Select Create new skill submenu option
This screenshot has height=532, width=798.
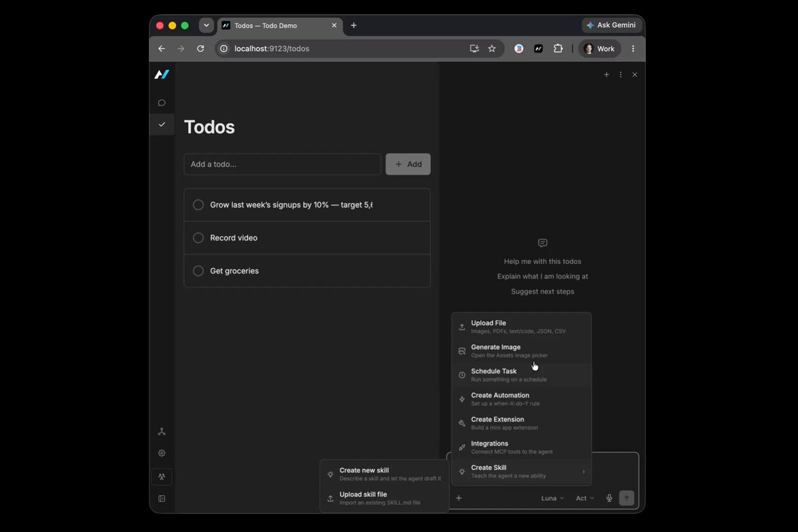coord(384,474)
